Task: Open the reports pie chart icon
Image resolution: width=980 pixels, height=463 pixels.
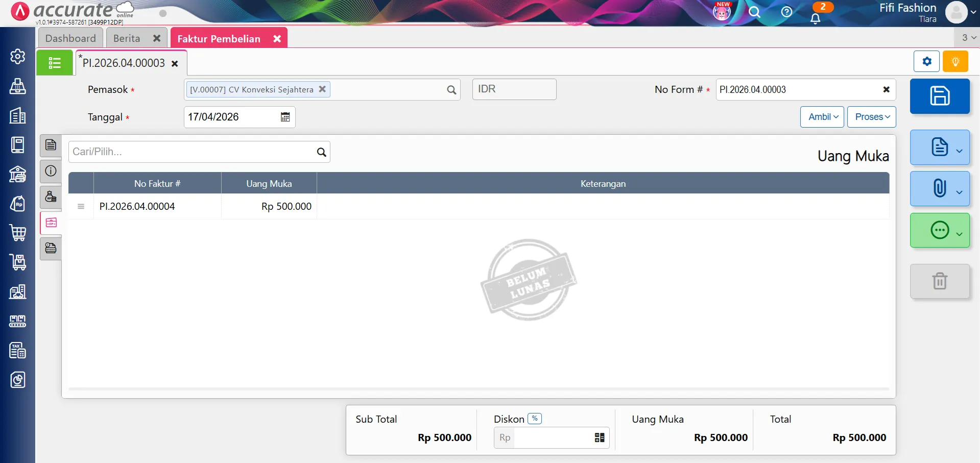Action: pos(18,380)
